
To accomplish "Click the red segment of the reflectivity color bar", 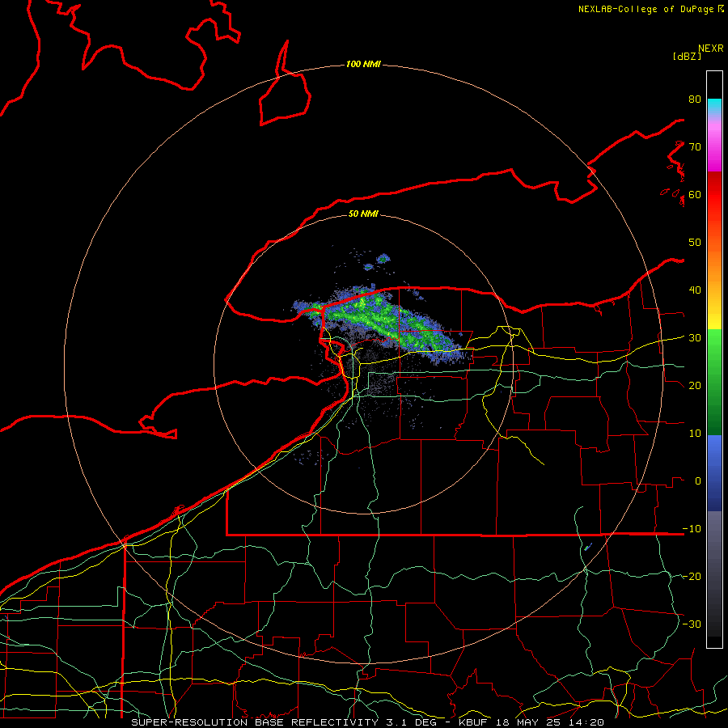I will [714, 195].
